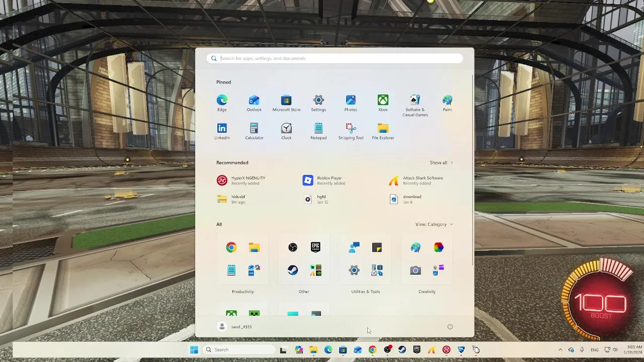Open the saud_4333 user account menu
This screenshot has height=362, width=644.
[x=234, y=327]
